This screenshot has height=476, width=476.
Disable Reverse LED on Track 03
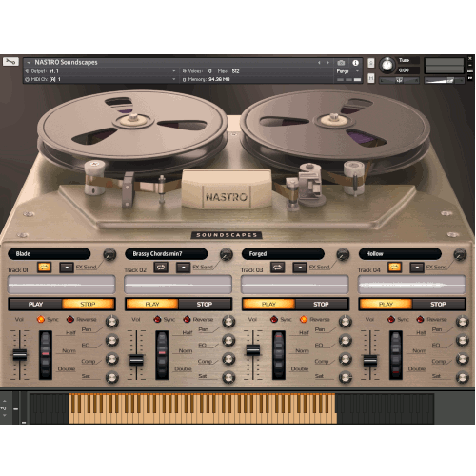pos(304,319)
